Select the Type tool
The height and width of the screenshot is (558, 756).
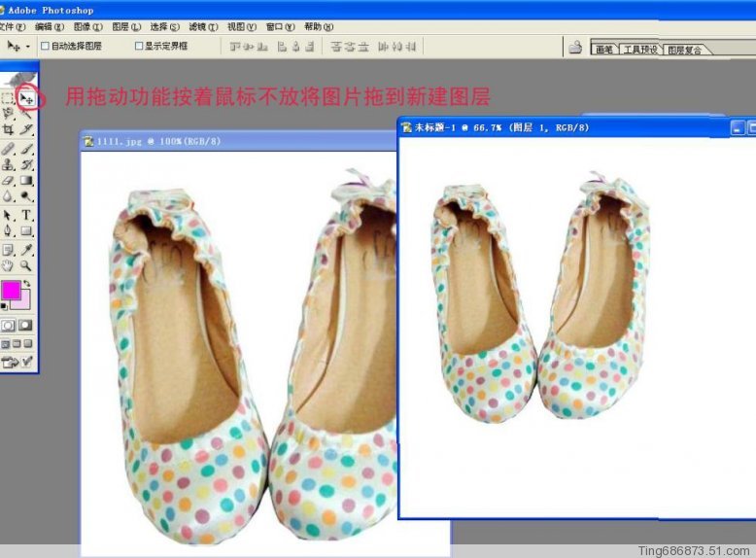tap(26, 215)
